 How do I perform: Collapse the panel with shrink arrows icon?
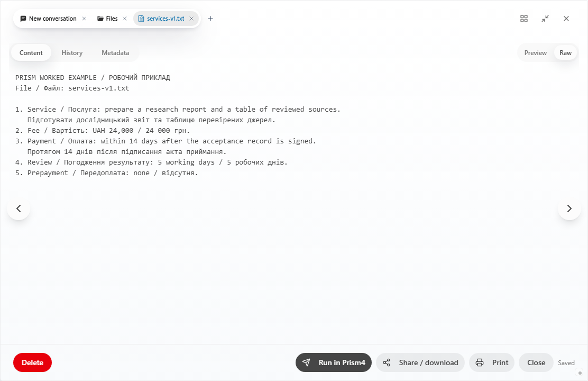pos(545,19)
